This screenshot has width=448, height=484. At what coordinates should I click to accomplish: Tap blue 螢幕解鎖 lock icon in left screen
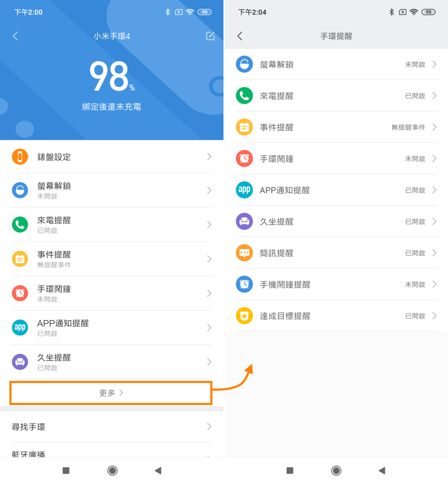tap(20, 190)
